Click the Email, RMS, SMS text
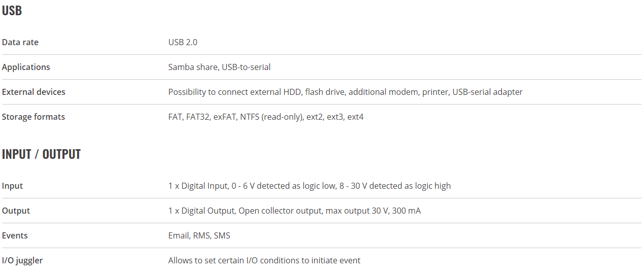This screenshot has height=274, width=644. coord(199,235)
